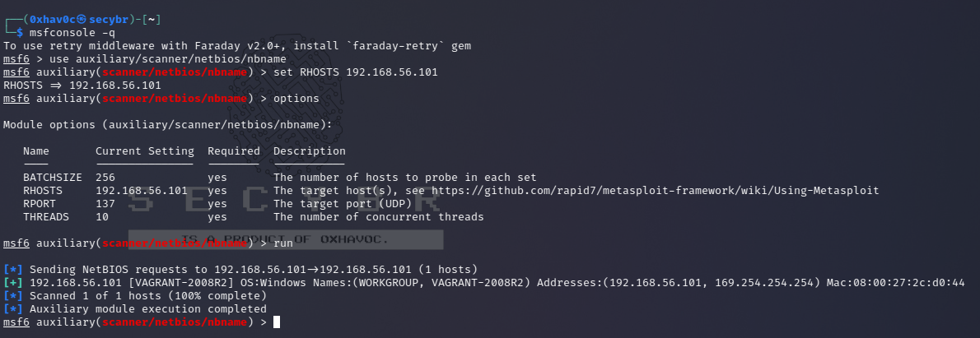Viewport: 980px width, 338px height.
Task: Click the [*] marker before Scanned 1 of 1 hosts
Action: pyautogui.click(x=13, y=296)
